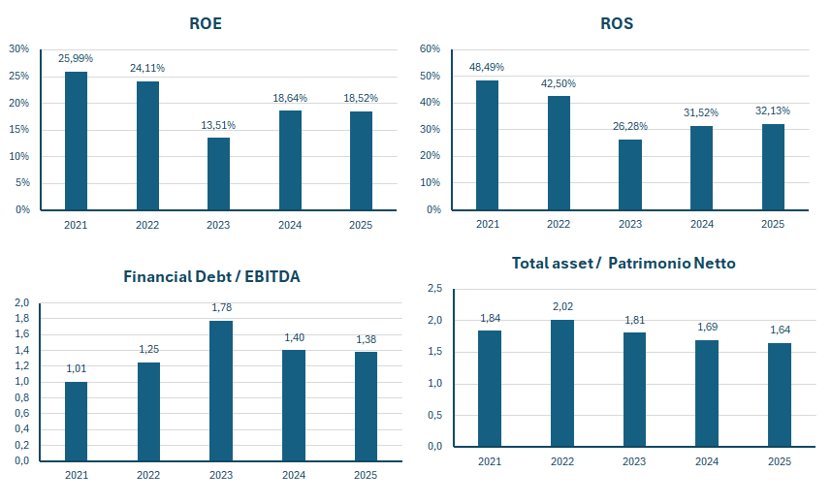Click the 24,11% data label
The width and height of the screenshot is (831, 504).
(147, 68)
